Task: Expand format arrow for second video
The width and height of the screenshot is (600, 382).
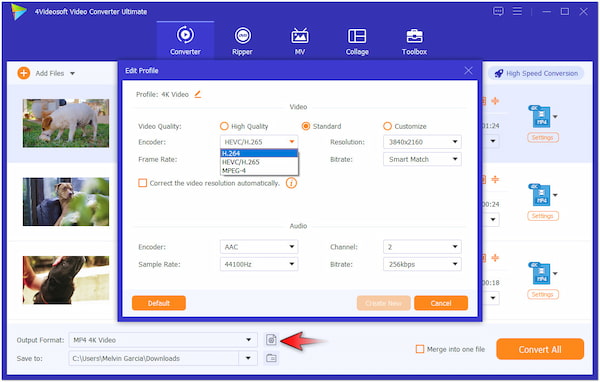Action: pyautogui.click(x=555, y=195)
